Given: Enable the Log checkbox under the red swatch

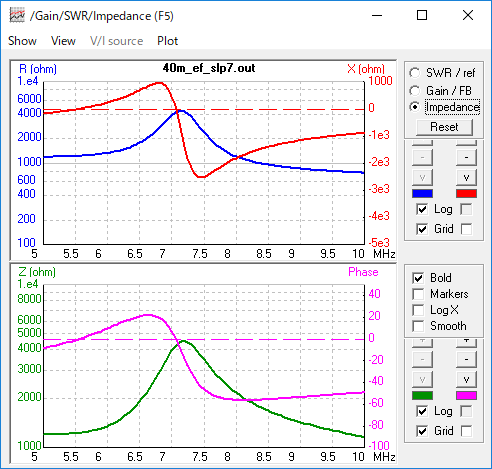Looking at the screenshot, I should point(466,209).
